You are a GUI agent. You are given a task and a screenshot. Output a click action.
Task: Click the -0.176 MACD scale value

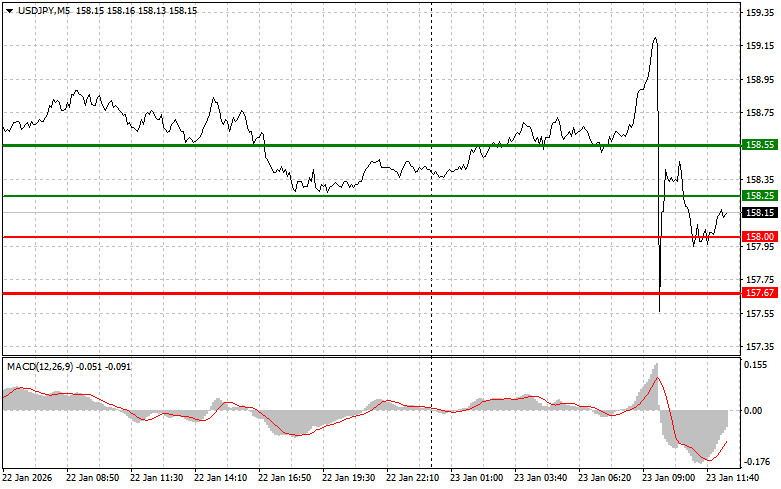pos(755,462)
